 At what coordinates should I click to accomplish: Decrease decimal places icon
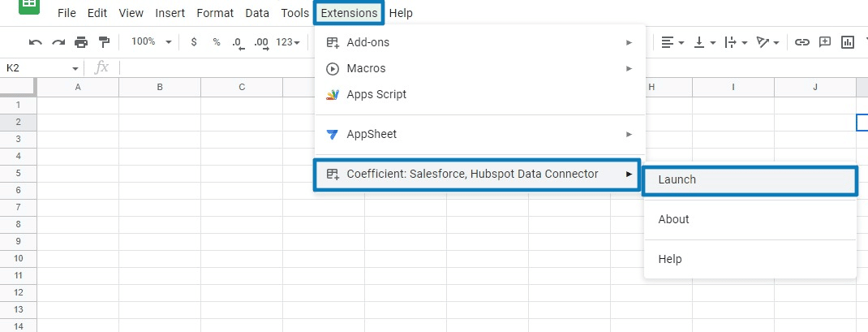coord(238,43)
